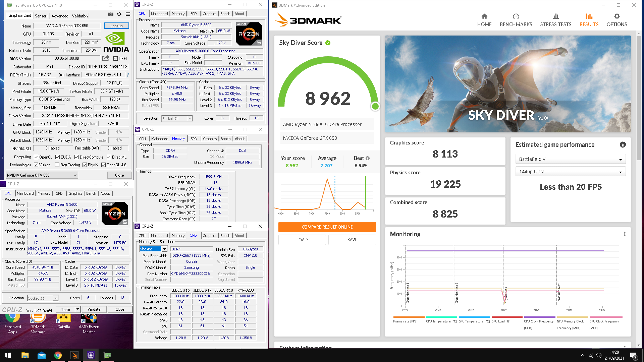Open the Monitoring panel three-dot menu
644x362 pixels.
tap(625, 234)
